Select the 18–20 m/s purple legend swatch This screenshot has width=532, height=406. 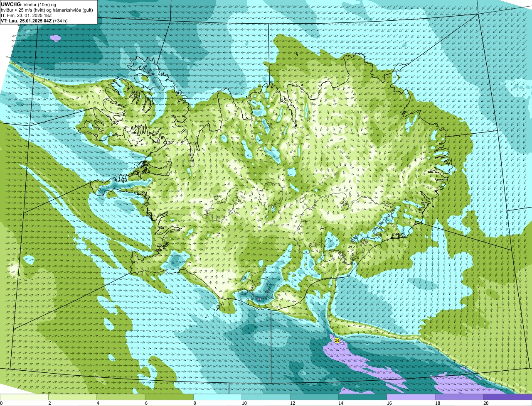coord(459,397)
